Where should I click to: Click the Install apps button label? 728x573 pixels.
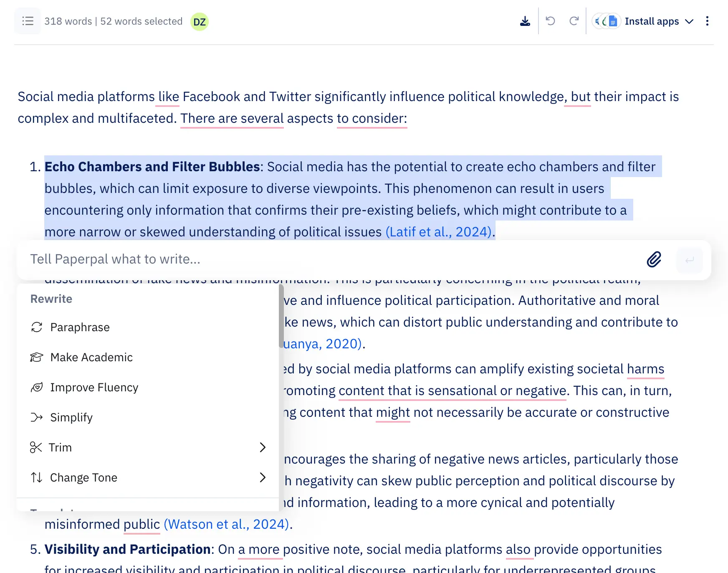652,21
